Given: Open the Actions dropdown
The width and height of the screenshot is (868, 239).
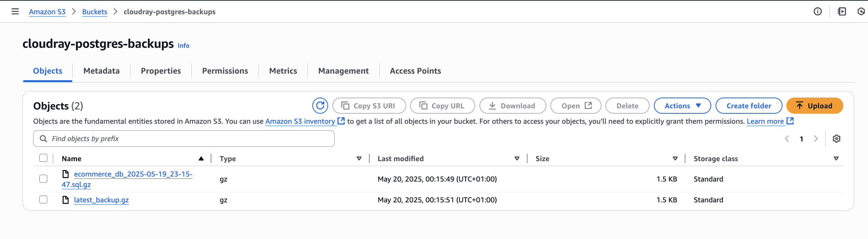Looking at the screenshot, I should coord(682,105).
